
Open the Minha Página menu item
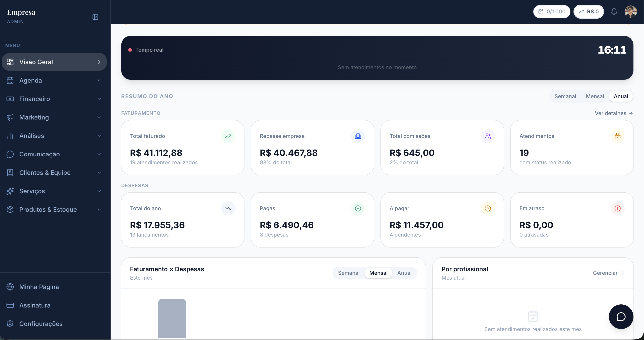(x=54, y=287)
